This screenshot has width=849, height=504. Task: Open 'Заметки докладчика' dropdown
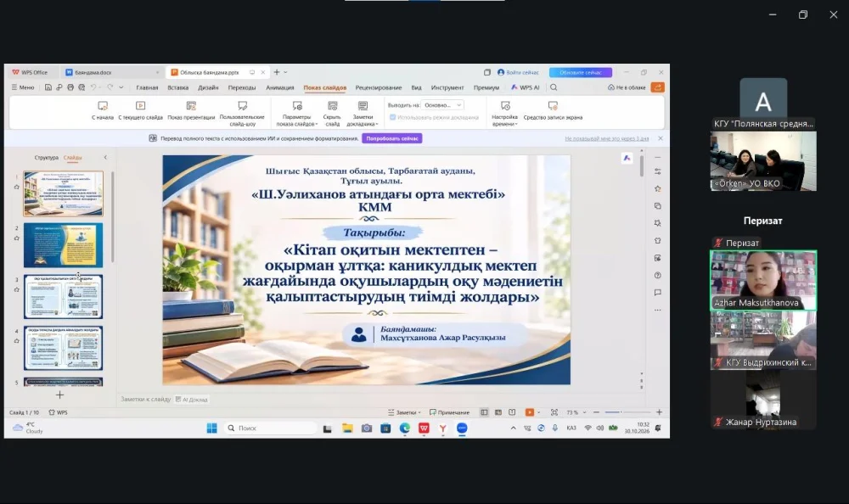[363, 113]
